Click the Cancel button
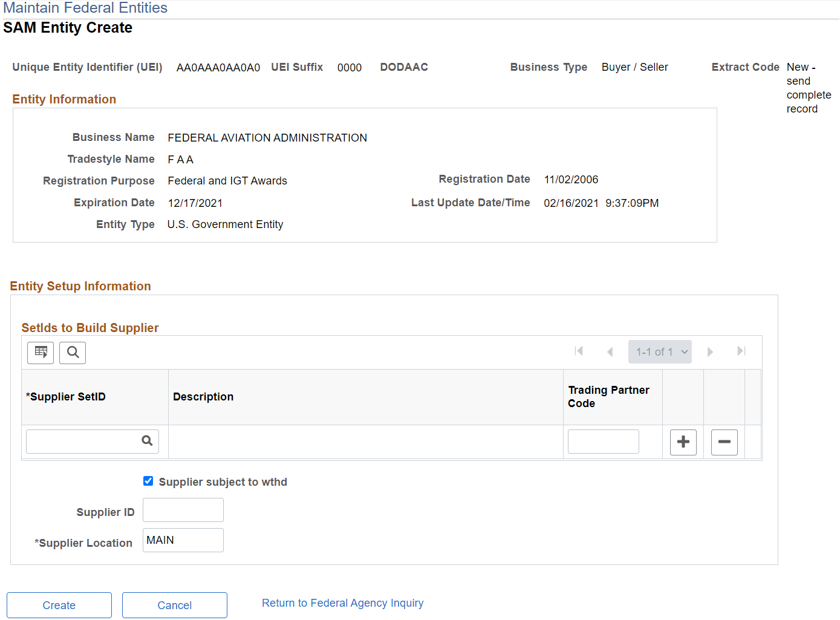Screen dimensions: 840x620 click(x=175, y=605)
